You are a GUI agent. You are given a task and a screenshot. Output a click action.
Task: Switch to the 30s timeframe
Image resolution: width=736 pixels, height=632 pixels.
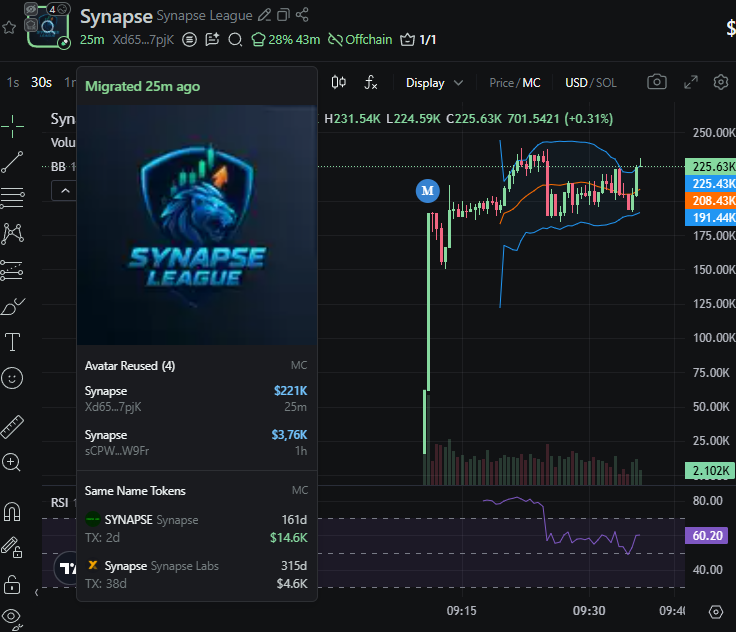(41, 83)
